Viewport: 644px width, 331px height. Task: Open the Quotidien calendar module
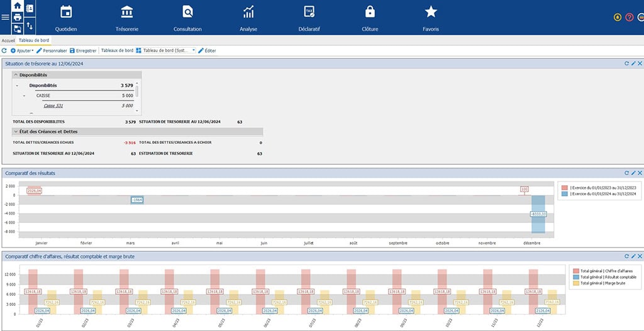coord(66,18)
